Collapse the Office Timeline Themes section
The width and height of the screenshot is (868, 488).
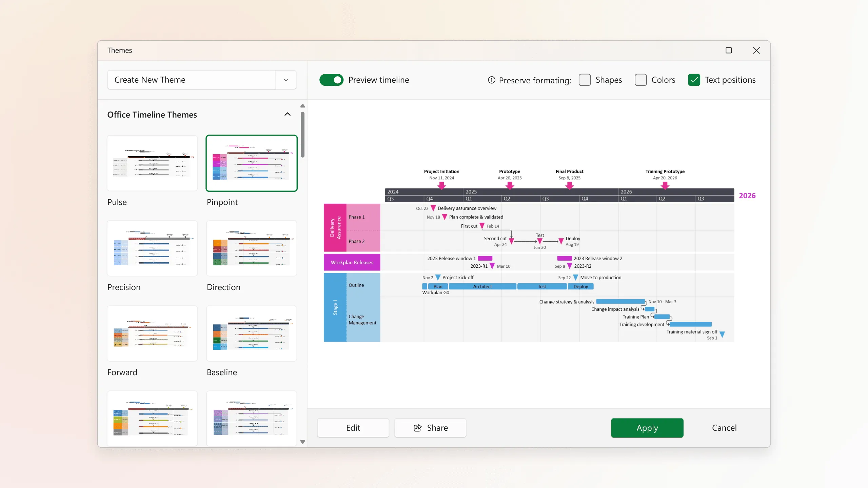pos(287,115)
